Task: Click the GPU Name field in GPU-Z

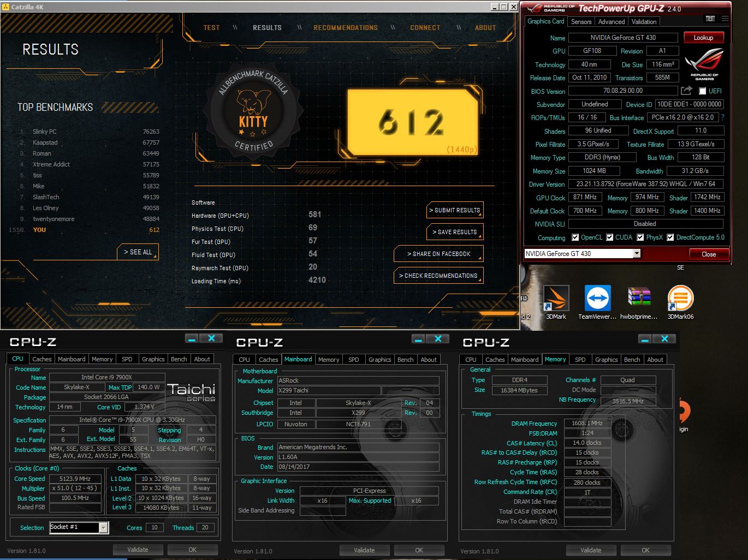Action: [x=623, y=38]
